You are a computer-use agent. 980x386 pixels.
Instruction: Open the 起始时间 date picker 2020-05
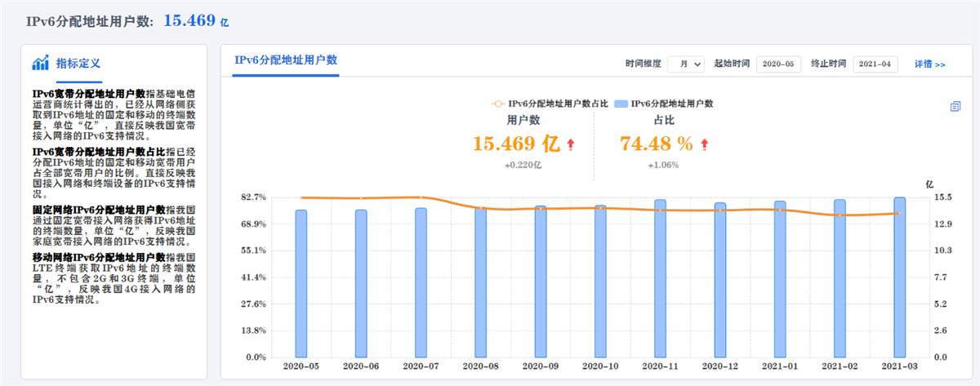(778, 64)
